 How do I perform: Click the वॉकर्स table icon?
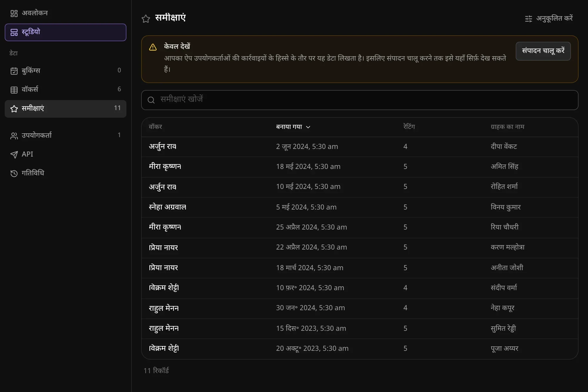click(14, 90)
